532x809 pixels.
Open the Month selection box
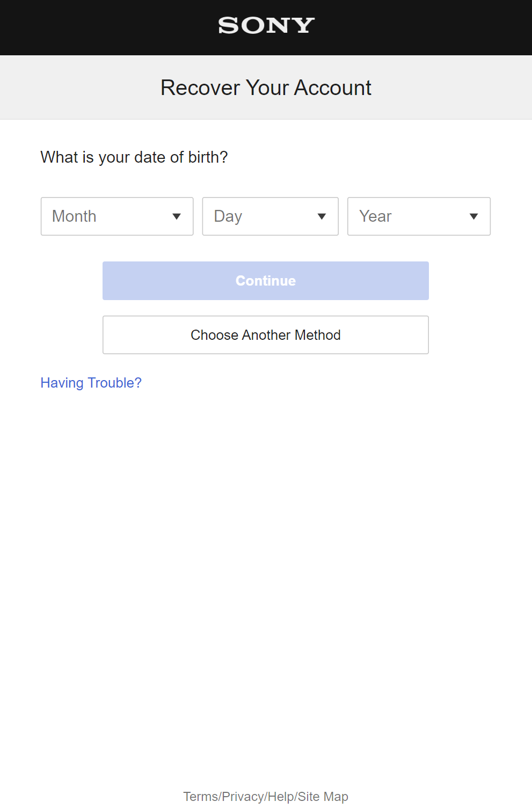tap(117, 216)
